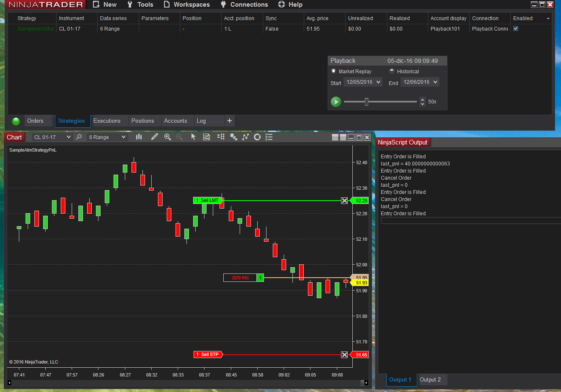Screen dimensions: 561x392
Task: Open the icon left of the zigzag strategies icon
Action: tap(233, 137)
